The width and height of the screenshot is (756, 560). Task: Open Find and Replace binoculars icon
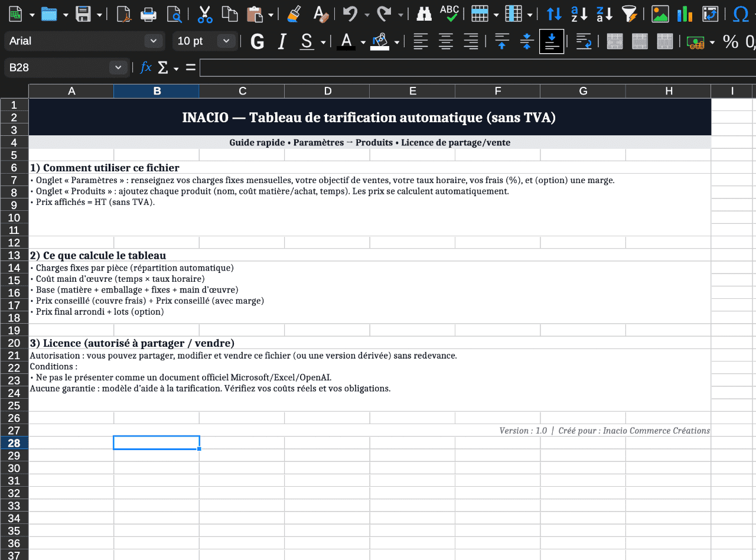424,14
